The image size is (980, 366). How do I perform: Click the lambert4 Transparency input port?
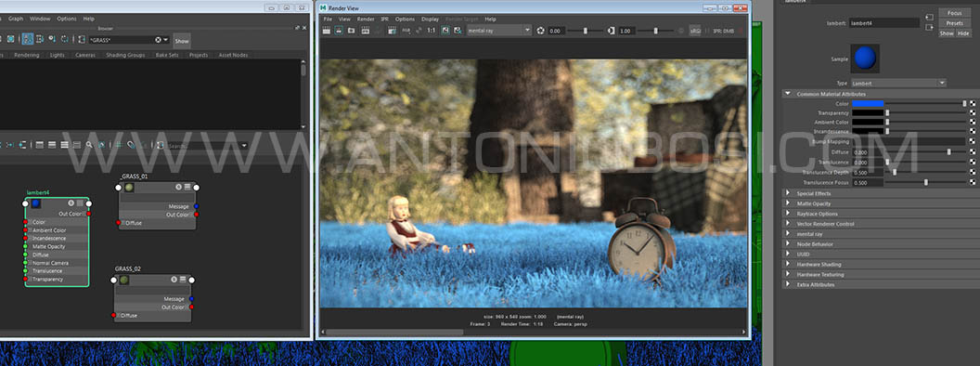pos(26,279)
